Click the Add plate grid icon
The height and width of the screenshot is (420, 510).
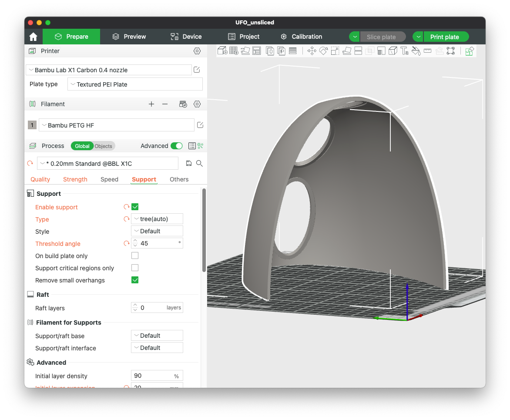pos(234,51)
